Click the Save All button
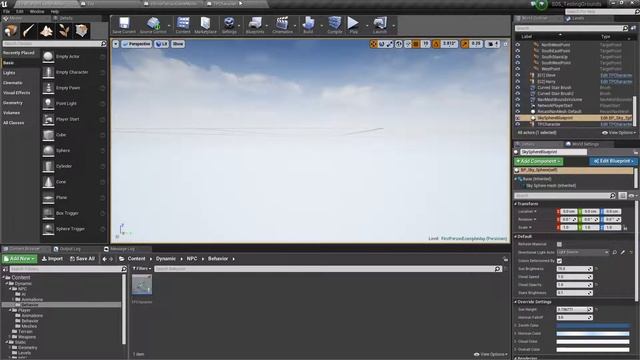Image resolution: width=640 pixels, height=360 pixels. (x=82, y=259)
